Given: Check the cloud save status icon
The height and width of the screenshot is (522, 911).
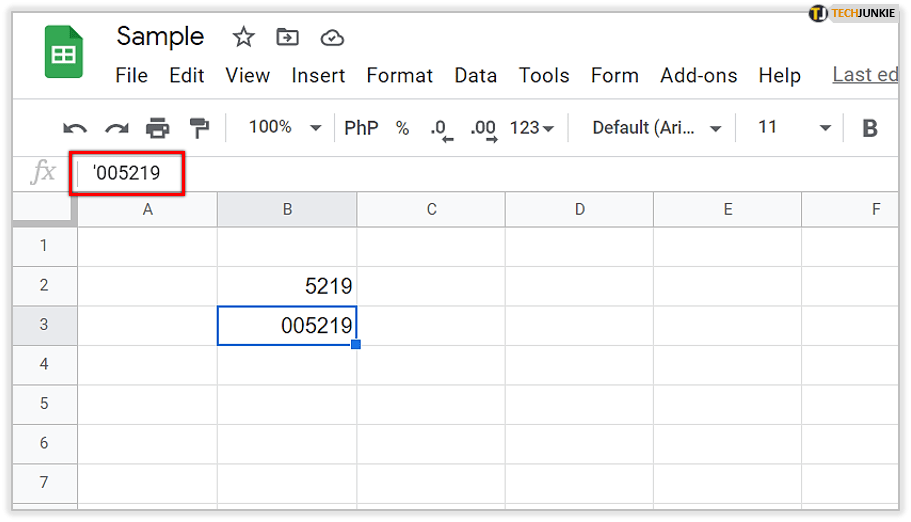Looking at the screenshot, I should pyautogui.click(x=332, y=38).
